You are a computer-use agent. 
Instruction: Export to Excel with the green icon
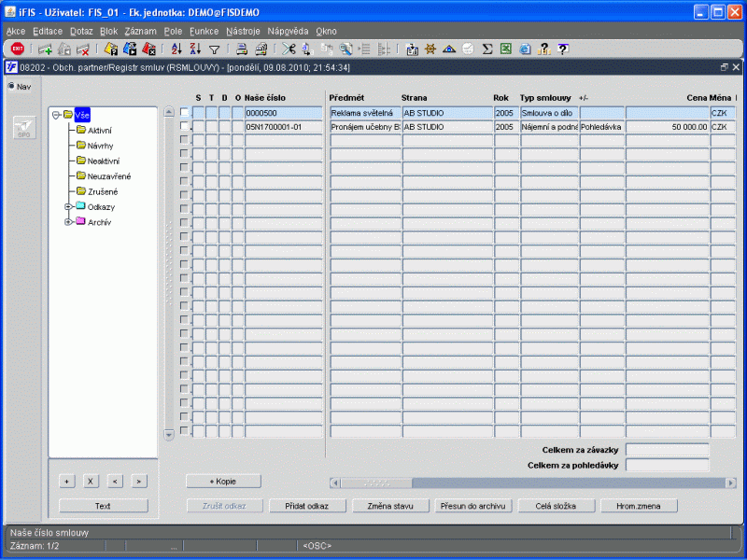pyautogui.click(x=505, y=49)
